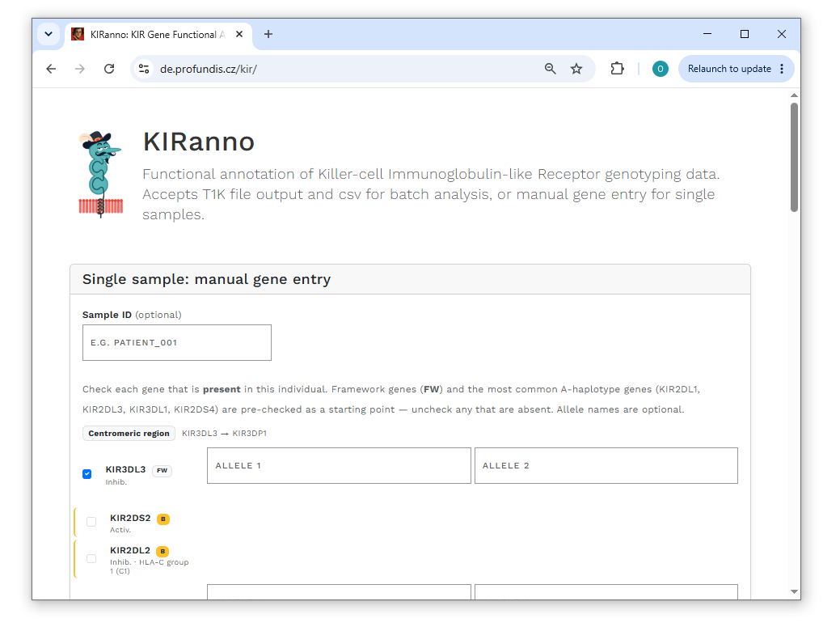Click the 'KIR3DL3 → KIR3DP1' range text

[224, 433]
